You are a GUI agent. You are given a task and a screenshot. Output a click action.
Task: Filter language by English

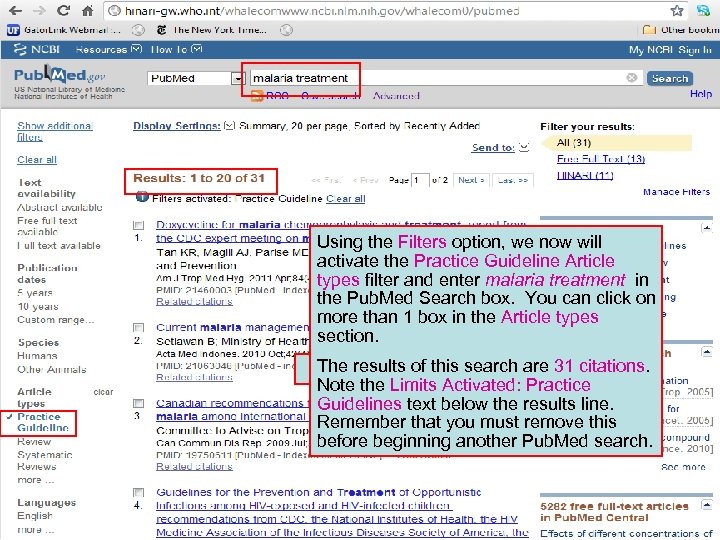[x=35, y=516]
